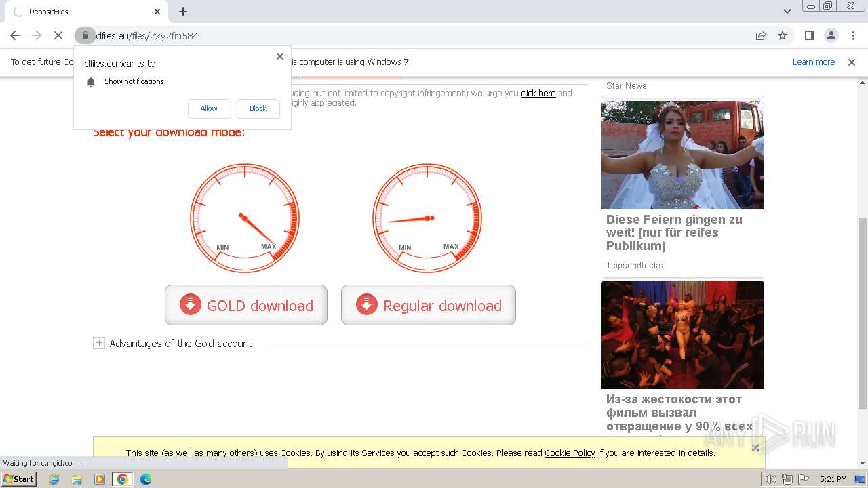This screenshot has height=488, width=868.
Task: Open the volume tray icon
Action: (771, 479)
